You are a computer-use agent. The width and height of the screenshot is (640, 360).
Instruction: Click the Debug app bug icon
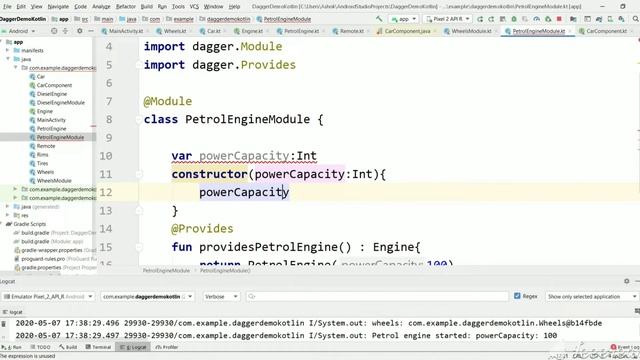514,19
